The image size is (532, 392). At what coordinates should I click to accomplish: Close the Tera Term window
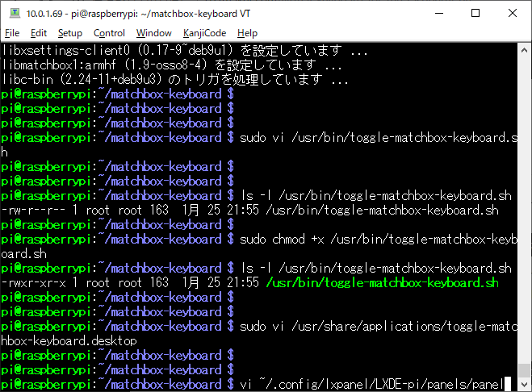513,13
